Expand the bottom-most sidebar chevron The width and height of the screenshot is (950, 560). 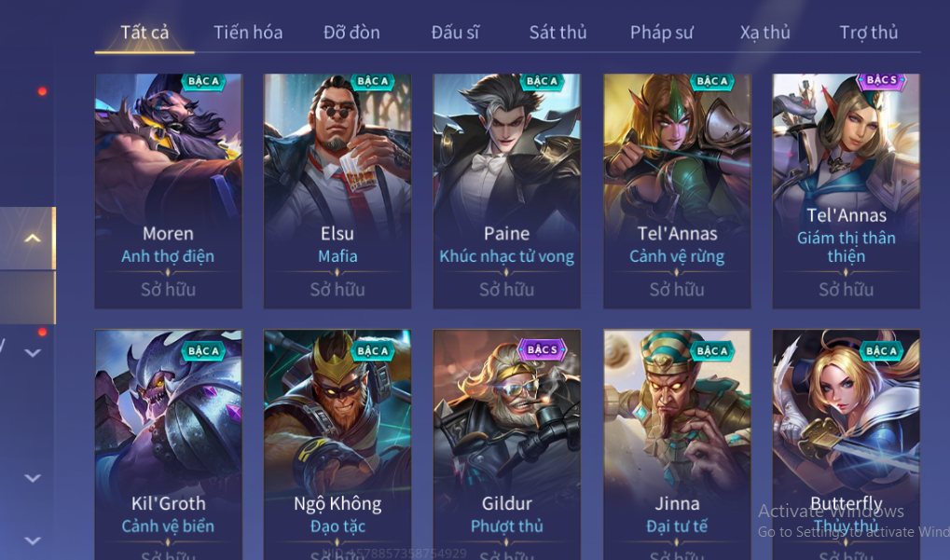point(33,540)
